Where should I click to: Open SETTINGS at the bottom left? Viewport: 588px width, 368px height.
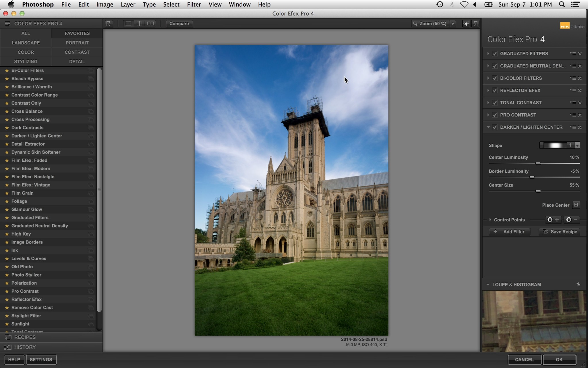pyautogui.click(x=41, y=360)
